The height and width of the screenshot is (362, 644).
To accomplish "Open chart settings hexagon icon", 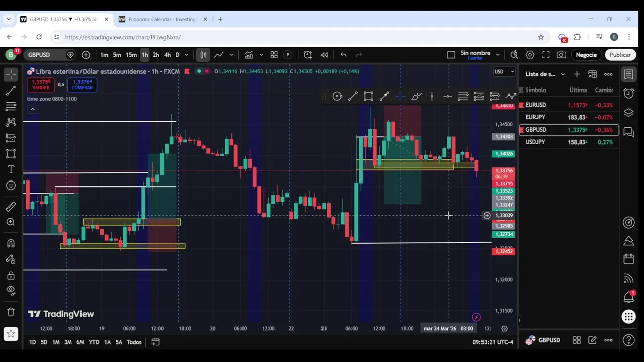I will (530, 55).
